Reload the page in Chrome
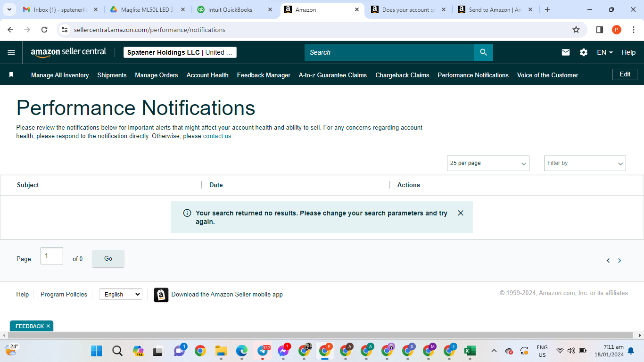The image size is (644, 362). [44, 30]
